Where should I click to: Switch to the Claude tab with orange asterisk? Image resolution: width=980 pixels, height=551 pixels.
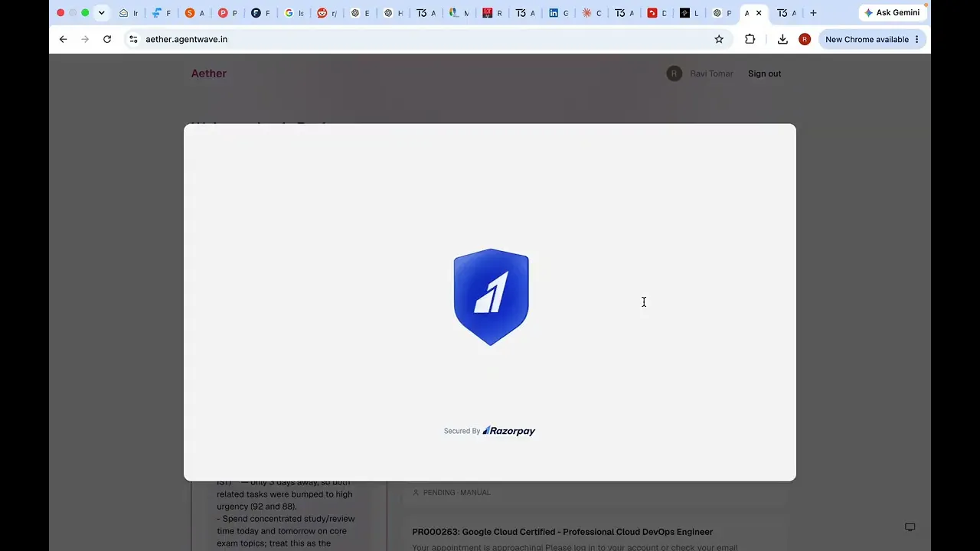(592, 13)
